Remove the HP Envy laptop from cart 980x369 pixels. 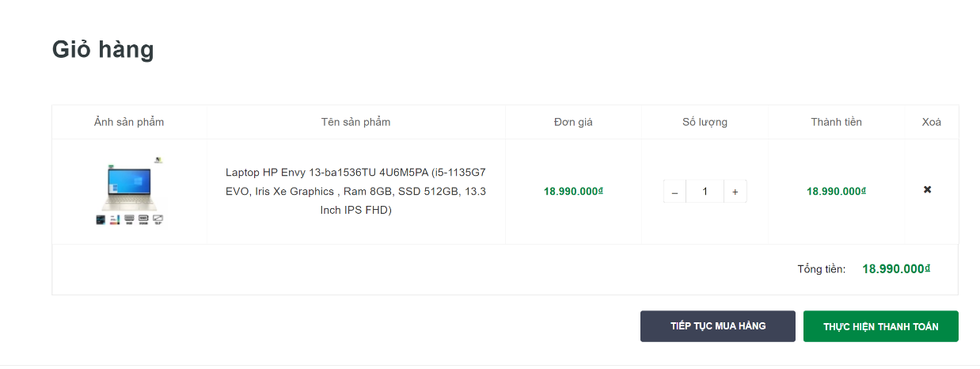927,190
